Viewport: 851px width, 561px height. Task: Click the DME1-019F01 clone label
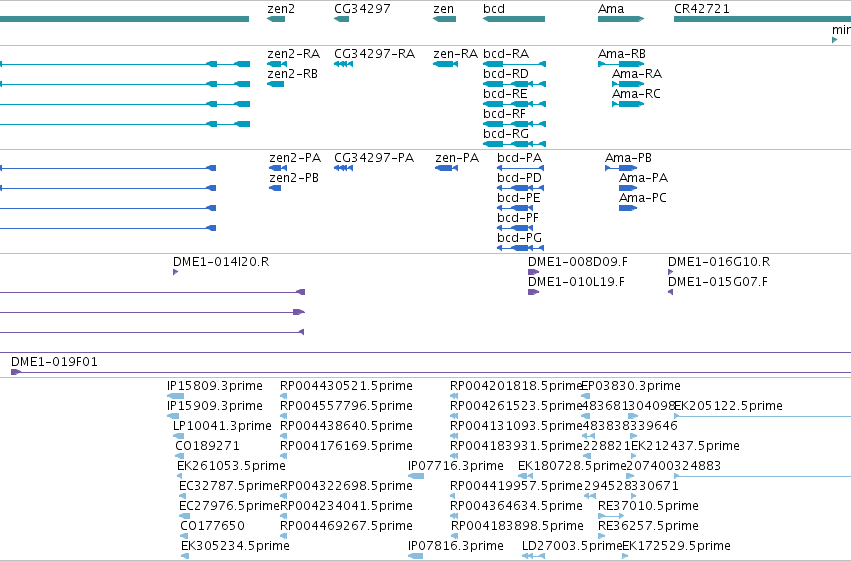[x=54, y=362]
